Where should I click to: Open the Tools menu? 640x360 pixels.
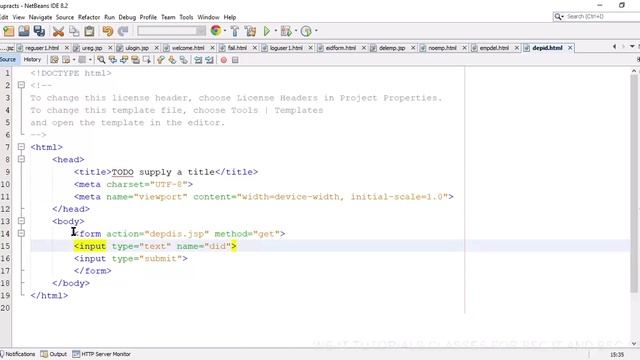click(x=186, y=17)
